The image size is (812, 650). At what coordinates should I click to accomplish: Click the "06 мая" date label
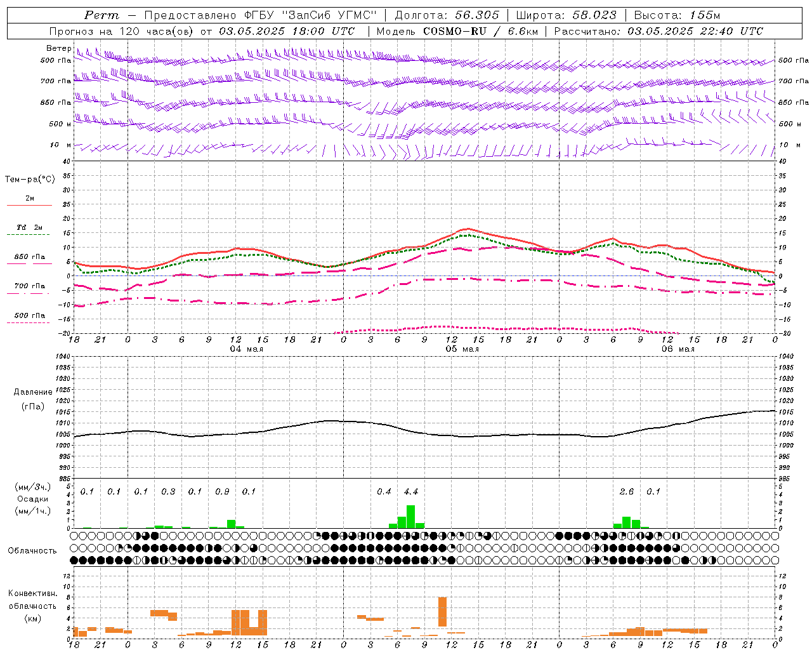(678, 349)
